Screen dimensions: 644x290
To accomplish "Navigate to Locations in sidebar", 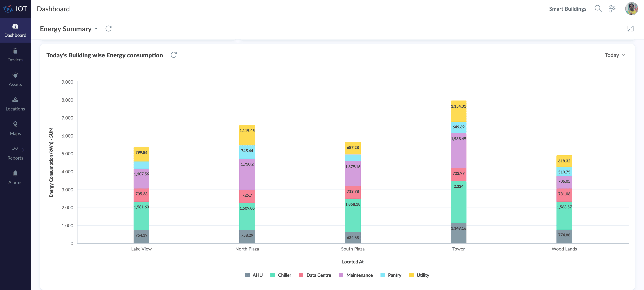I will [15, 104].
